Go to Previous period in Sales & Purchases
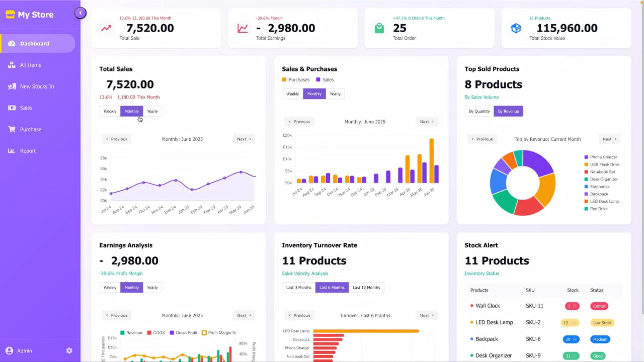The image size is (644, 362). tap(299, 122)
